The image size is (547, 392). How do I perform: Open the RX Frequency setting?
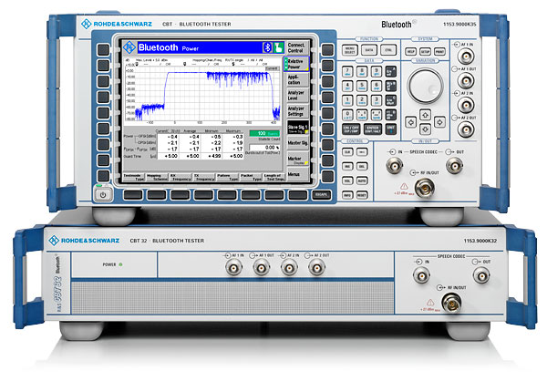click(180, 177)
